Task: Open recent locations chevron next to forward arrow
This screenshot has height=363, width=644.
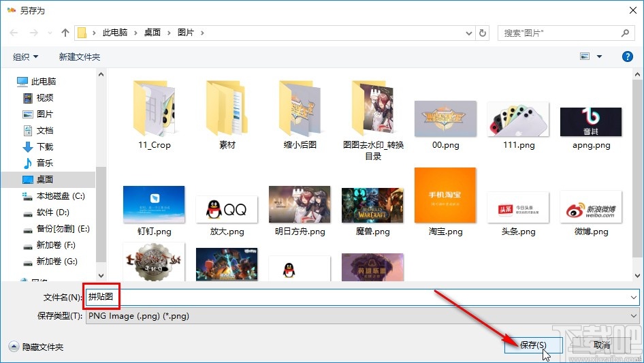Action: pyautogui.click(x=50, y=33)
